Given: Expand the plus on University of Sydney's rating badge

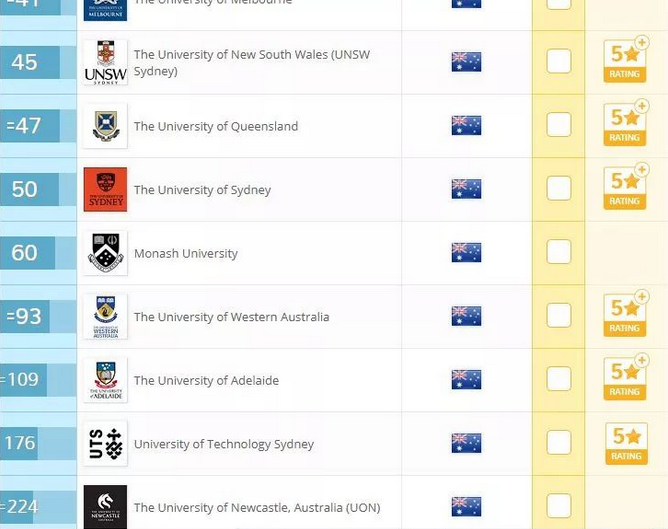Looking at the screenshot, I should coord(642,169).
